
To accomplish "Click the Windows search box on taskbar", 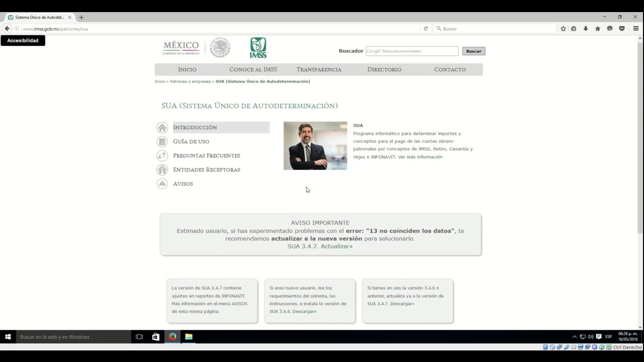I will [73, 337].
